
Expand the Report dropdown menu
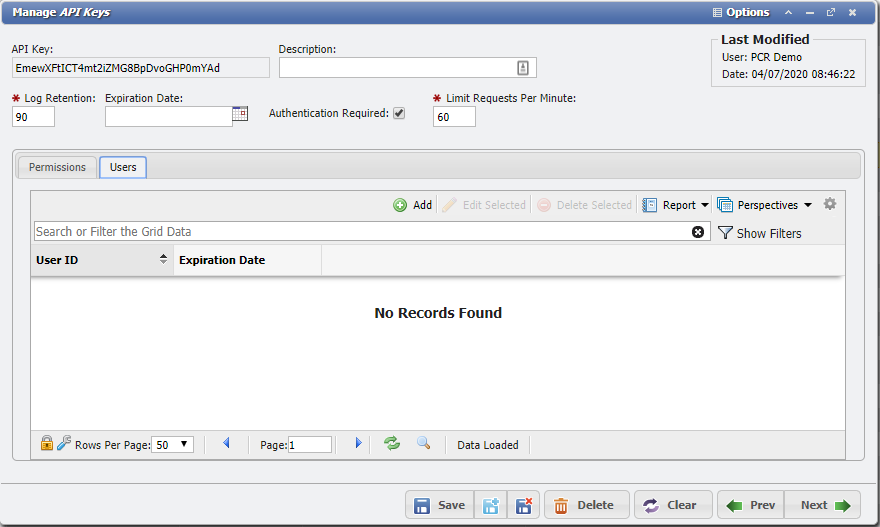coord(704,205)
